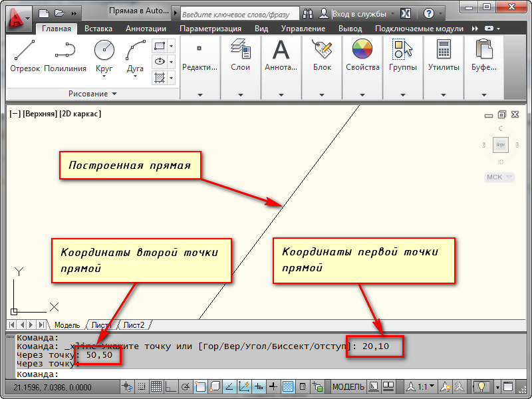Open the AutoCAD application menu button
The width and height of the screenshot is (532, 399).
19,18
